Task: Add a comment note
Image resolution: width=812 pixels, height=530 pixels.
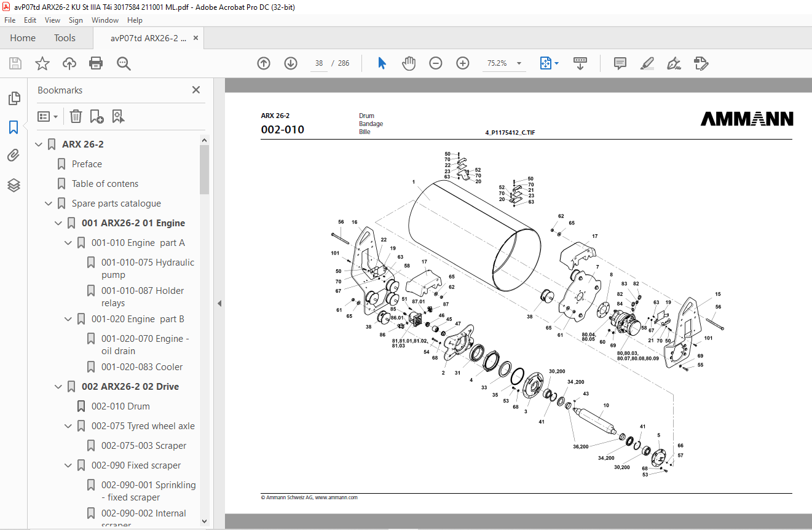Action: [x=620, y=63]
